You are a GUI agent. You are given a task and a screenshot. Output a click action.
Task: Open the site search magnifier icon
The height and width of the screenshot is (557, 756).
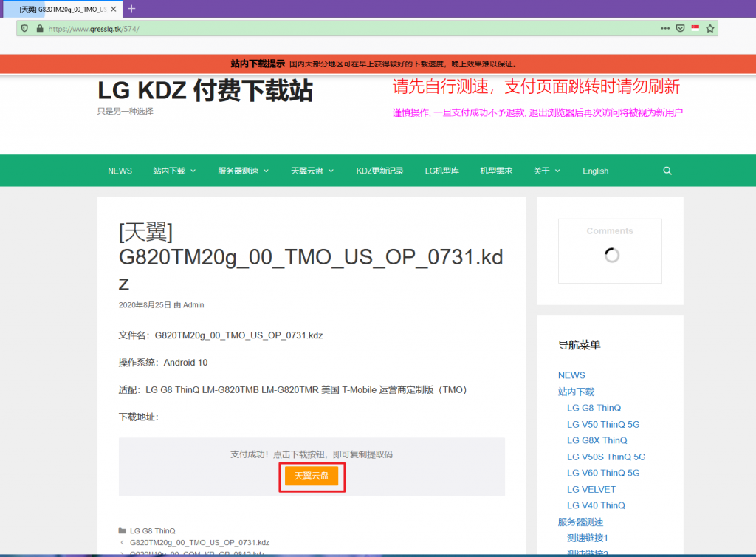coord(667,171)
